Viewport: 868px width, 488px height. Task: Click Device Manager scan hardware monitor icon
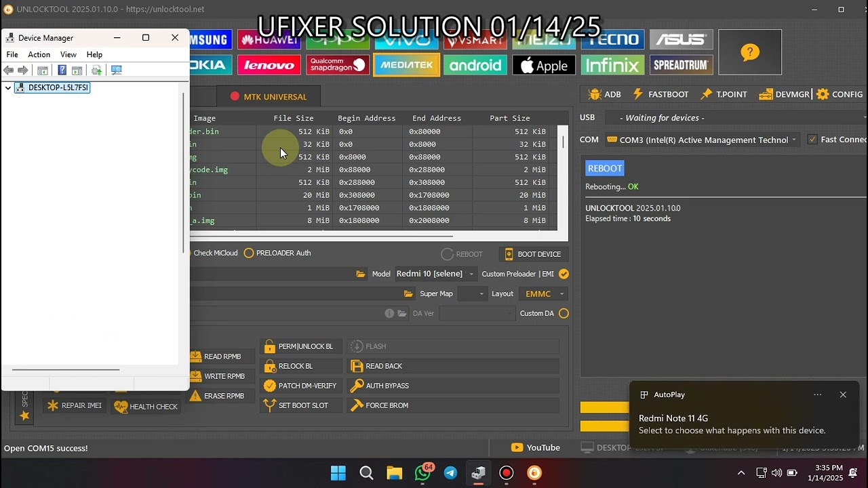click(x=117, y=70)
